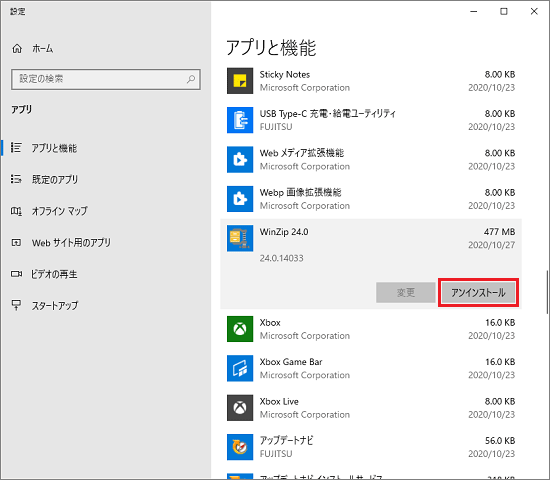Click WinZip size 477 MB
The width and height of the screenshot is (550, 480).
(x=499, y=232)
